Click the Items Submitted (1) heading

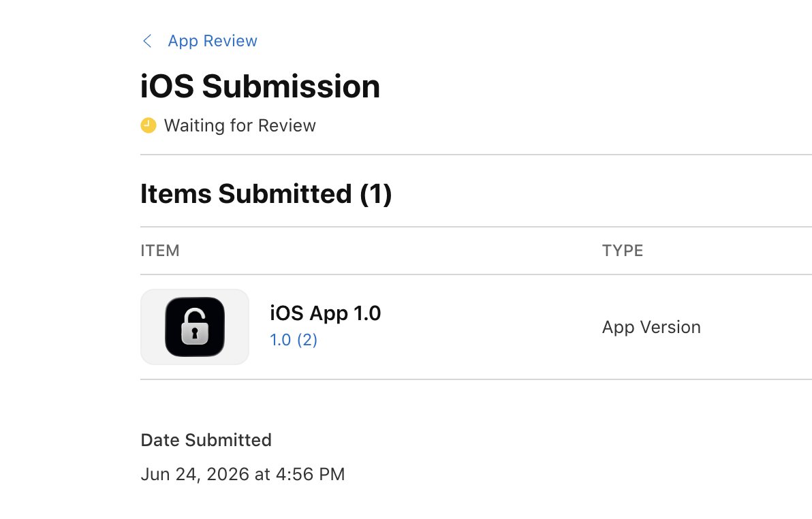[x=266, y=193]
